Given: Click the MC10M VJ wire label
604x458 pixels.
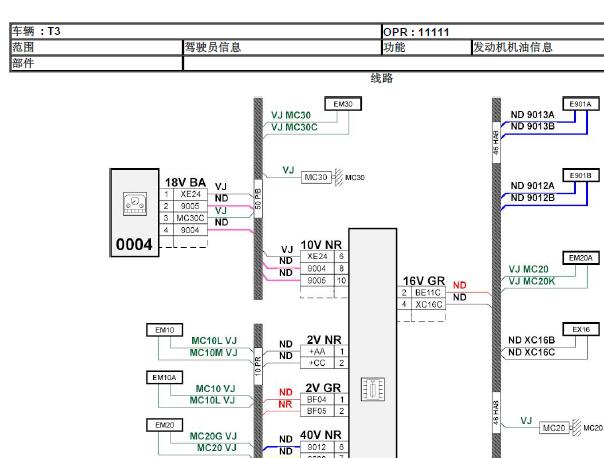Looking at the screenshot, I should point(213,352).
